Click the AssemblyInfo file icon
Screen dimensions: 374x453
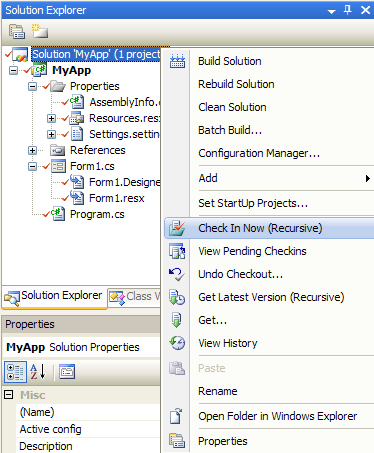click(77, 102)
